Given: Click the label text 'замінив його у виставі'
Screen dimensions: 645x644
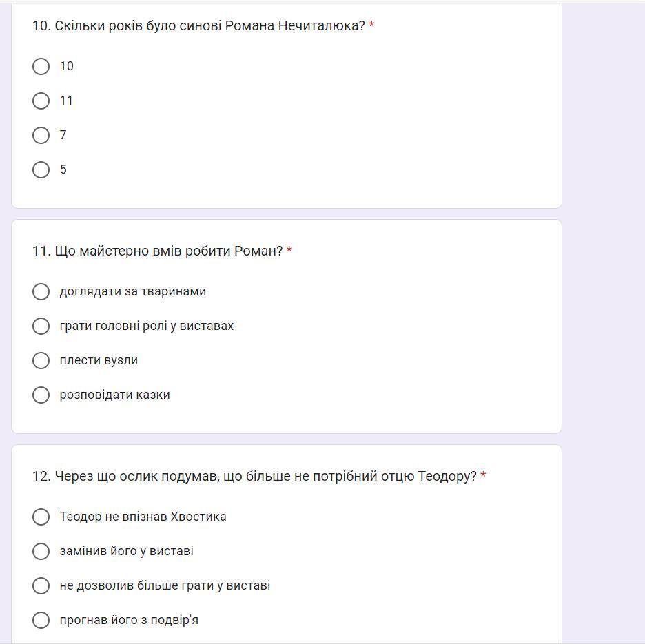Looking at the screenshot, I should coord(126,551).
